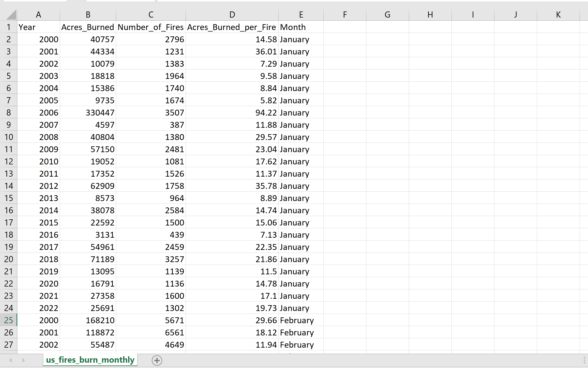
Task: Open the us_fires_burn_monthly sheet tab
Action: coord(90,360)
